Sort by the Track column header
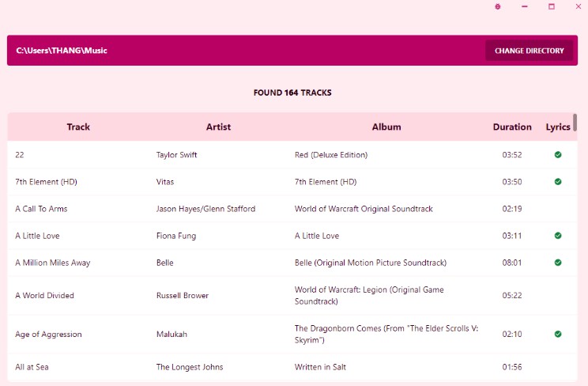The height and width of the screenshot is (386, 588). pos(78,127)
